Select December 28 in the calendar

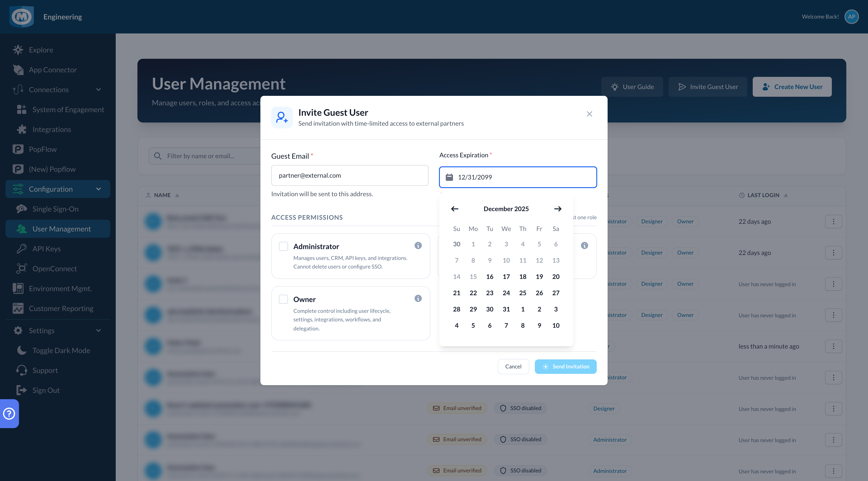coord(457,309)
